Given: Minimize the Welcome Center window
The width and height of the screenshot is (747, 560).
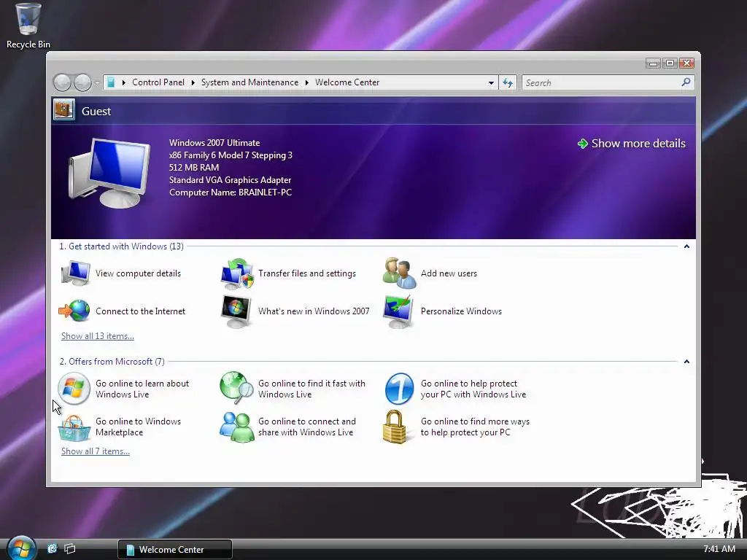Looking at the screenshot, I should click(x=653, y=63).
